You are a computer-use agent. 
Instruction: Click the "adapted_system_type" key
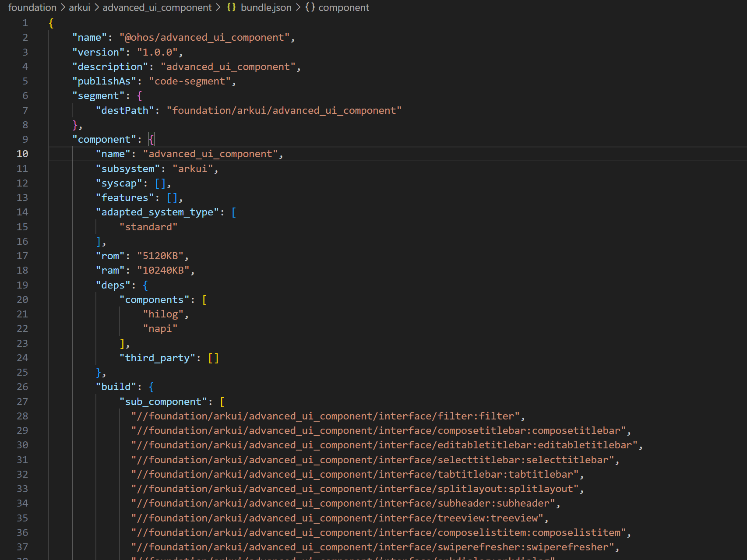pos(157,212)
